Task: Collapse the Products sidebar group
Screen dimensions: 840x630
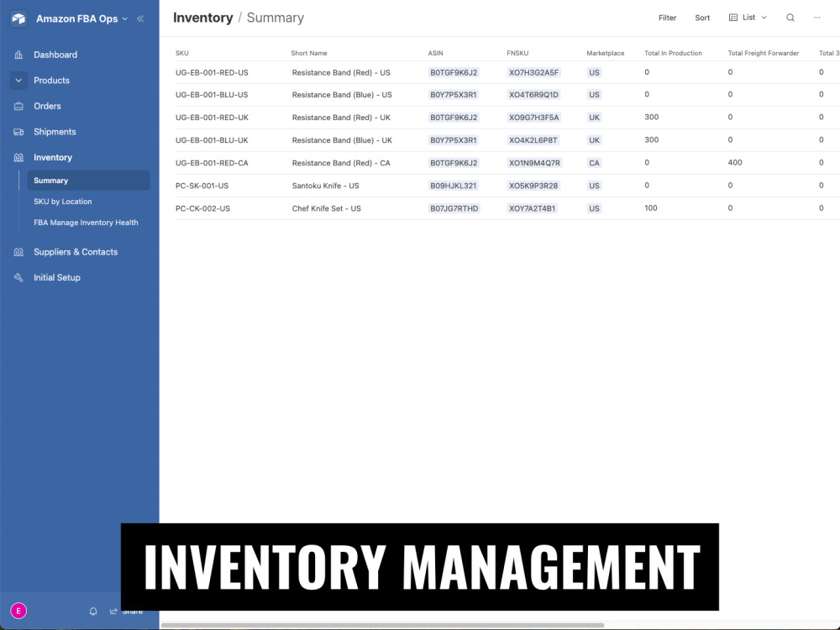Action: coord(18,80)
